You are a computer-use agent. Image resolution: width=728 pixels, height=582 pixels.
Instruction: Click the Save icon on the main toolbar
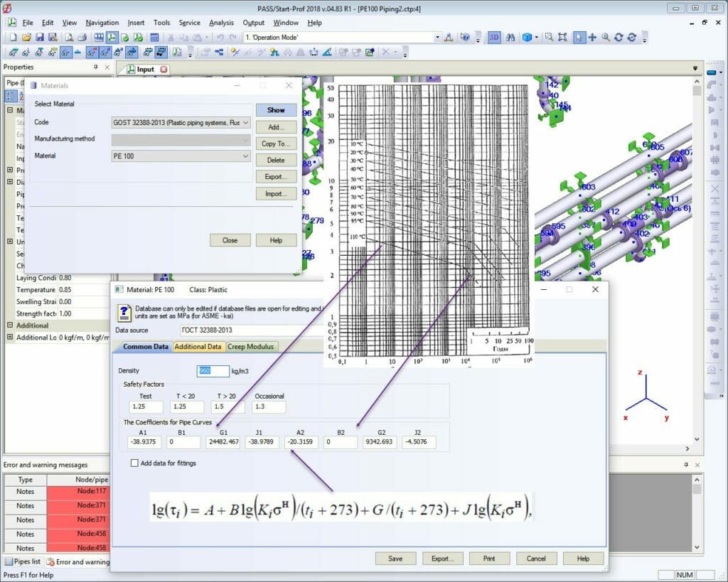click(40, 37)
